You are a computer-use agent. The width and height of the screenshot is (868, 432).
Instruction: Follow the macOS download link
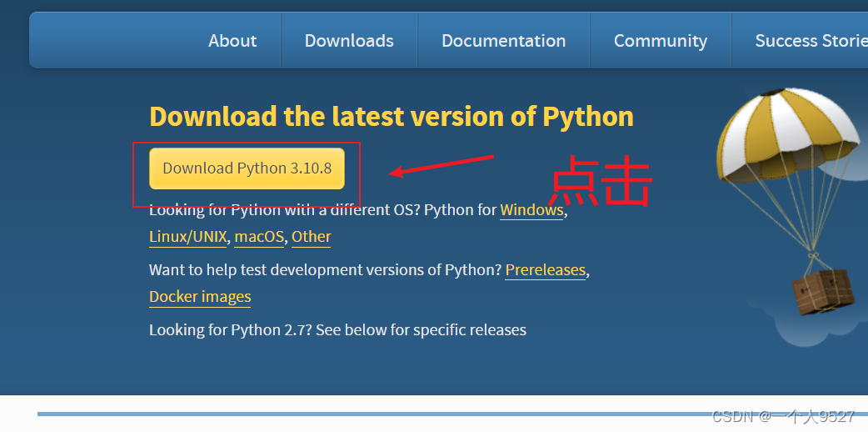tap(259, 237)
